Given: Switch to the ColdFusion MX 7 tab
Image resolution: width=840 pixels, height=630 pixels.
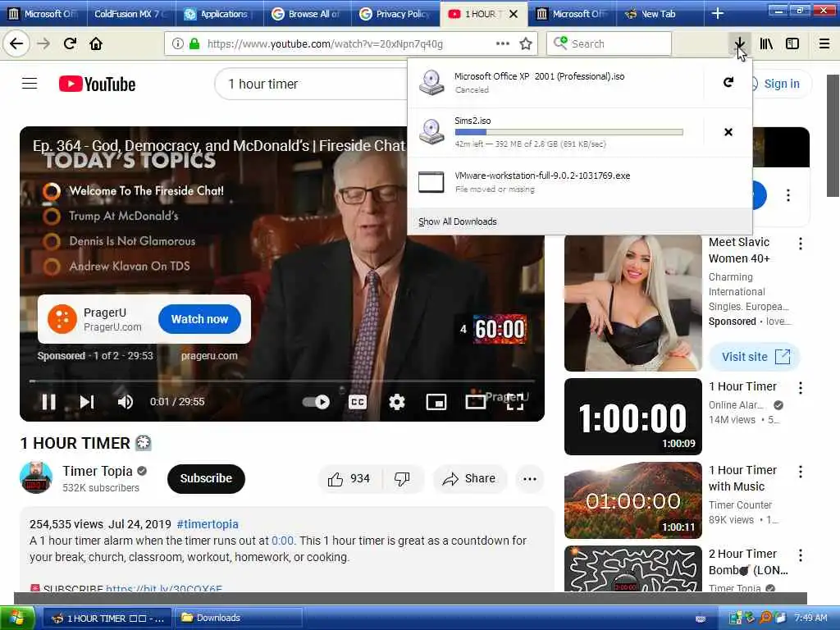Looking at the screenshot, I should 130,14.
